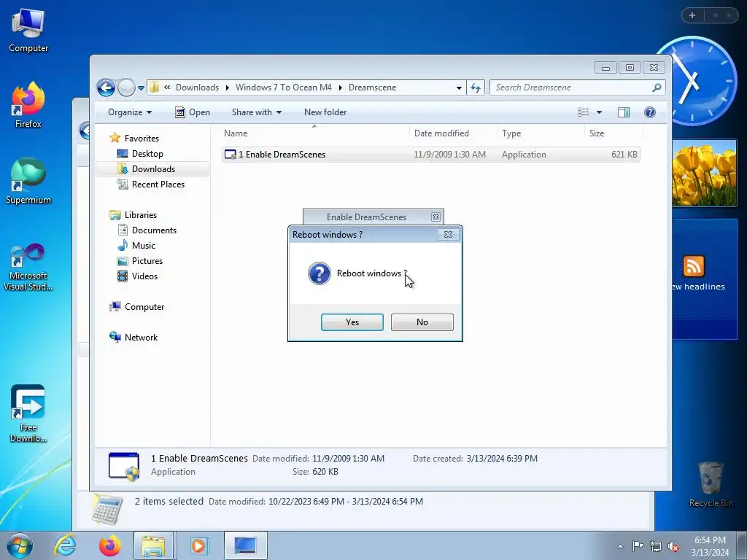This screenshot has width=747, height=560.
Task: Open recent pages dropdown beside nav arrows
Action: tap(141, 88)
